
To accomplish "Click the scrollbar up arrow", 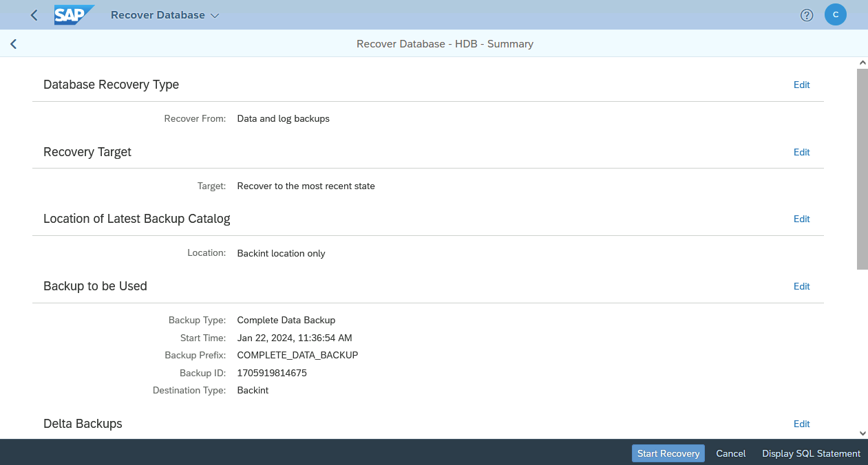I will (862, 61).
